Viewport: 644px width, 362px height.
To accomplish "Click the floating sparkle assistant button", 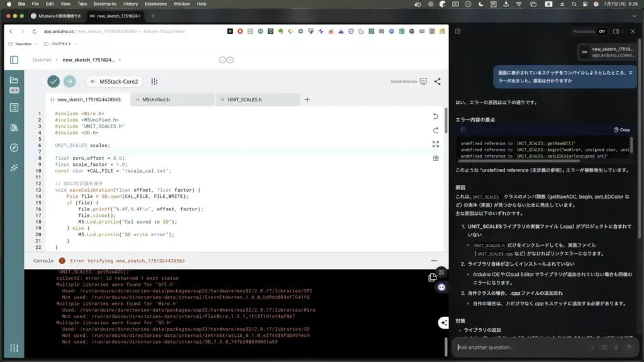I will tap(443, 322).
